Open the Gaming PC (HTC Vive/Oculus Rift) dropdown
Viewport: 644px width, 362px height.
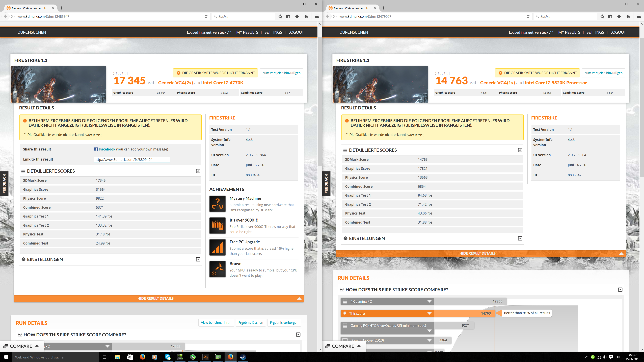[x=430, y=331]
